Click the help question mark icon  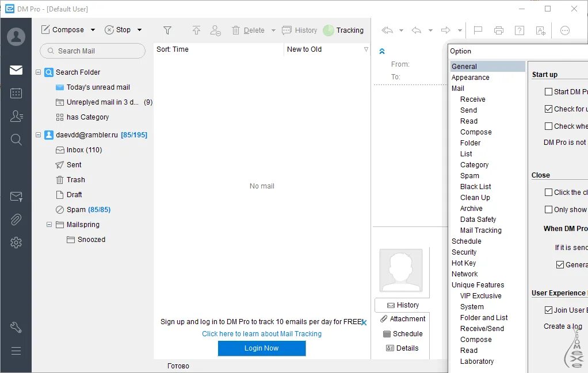pos(520,30)
